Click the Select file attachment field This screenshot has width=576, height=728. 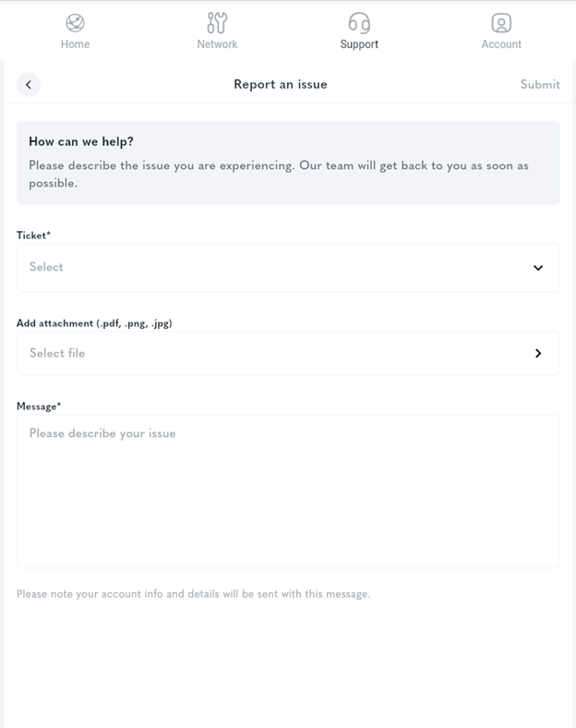277,353
